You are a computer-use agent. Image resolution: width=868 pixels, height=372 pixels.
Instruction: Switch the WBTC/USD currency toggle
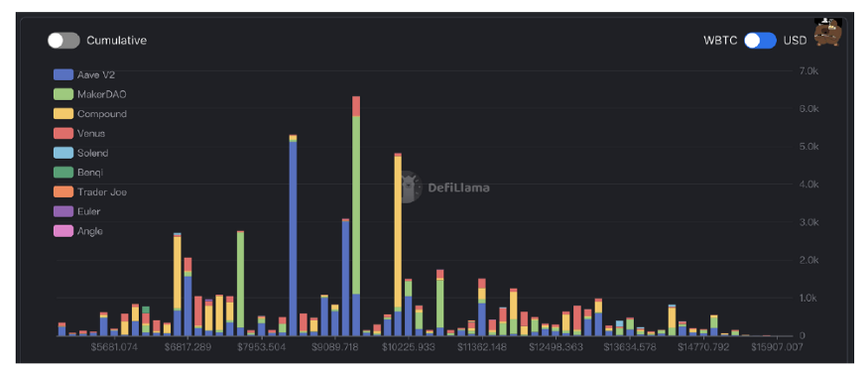pyautogui.click(x=760, y=41)
